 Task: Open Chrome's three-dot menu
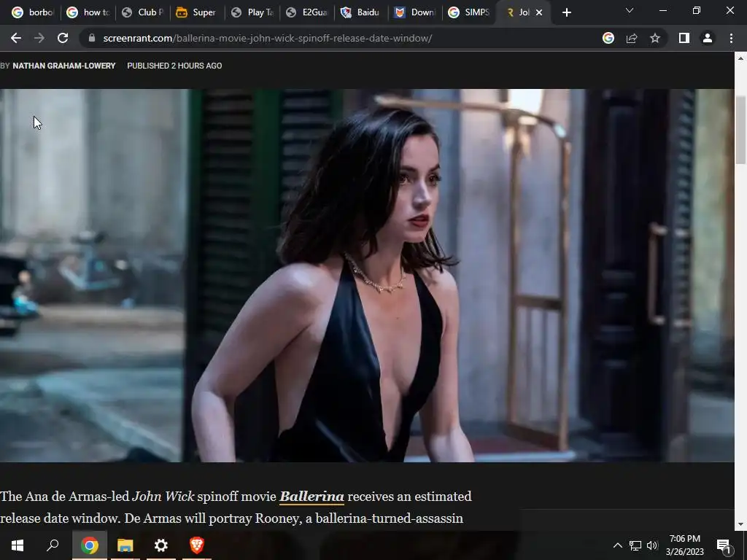[731, 38]
